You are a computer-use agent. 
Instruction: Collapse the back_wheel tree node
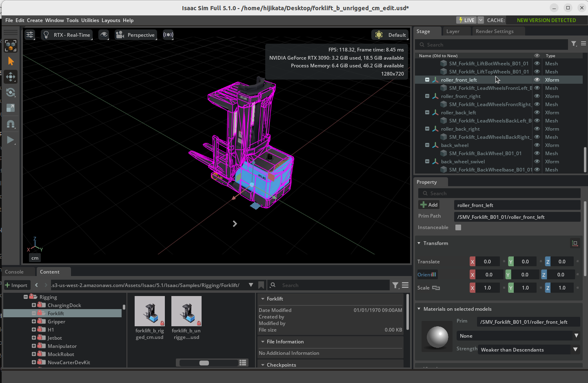tap(427, 145)
